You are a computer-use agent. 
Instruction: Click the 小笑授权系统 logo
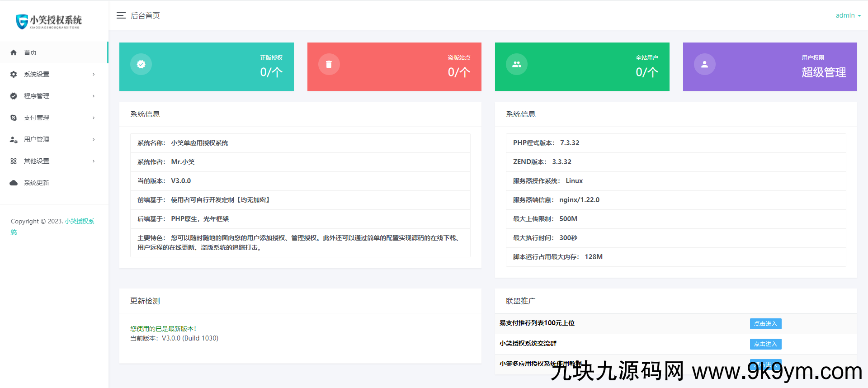click(x=49, y=21)
